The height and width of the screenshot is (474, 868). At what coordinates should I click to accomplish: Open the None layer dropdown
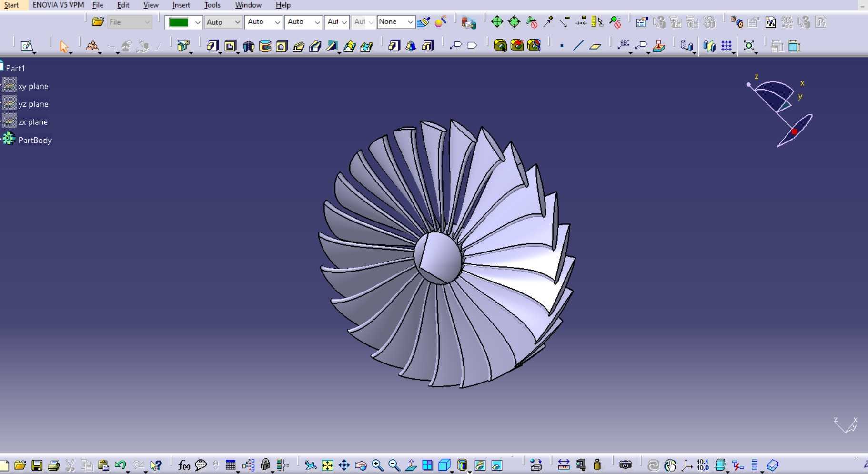[396, 22]
